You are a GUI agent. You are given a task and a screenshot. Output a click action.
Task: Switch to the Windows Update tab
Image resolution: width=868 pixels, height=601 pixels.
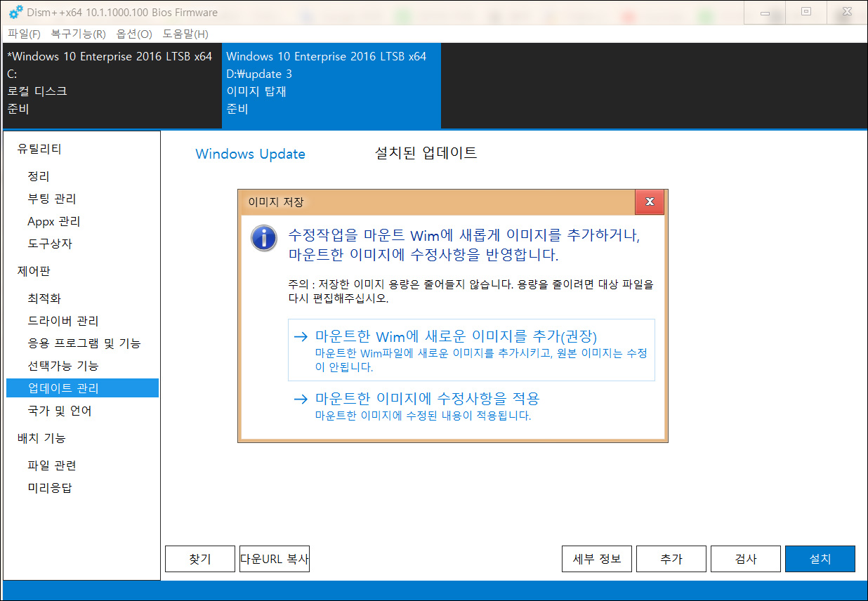(x=250, y=154)
